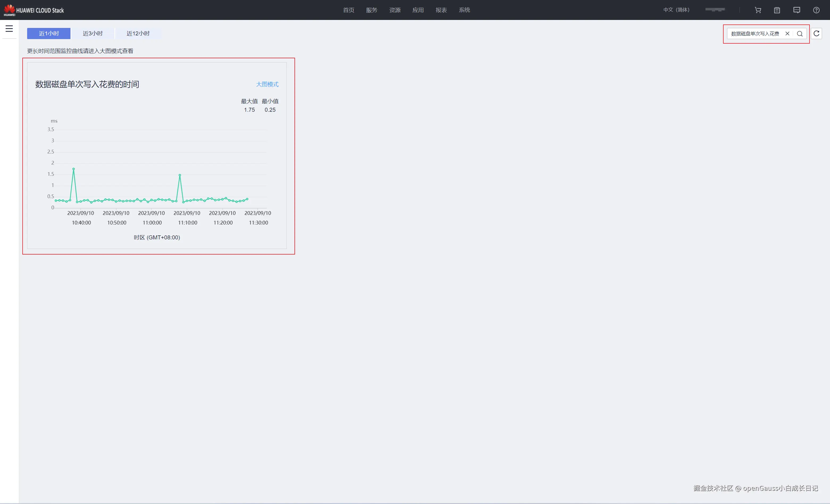Open the message feedback icon
The image size is (830, 504).
click(797, 10)
